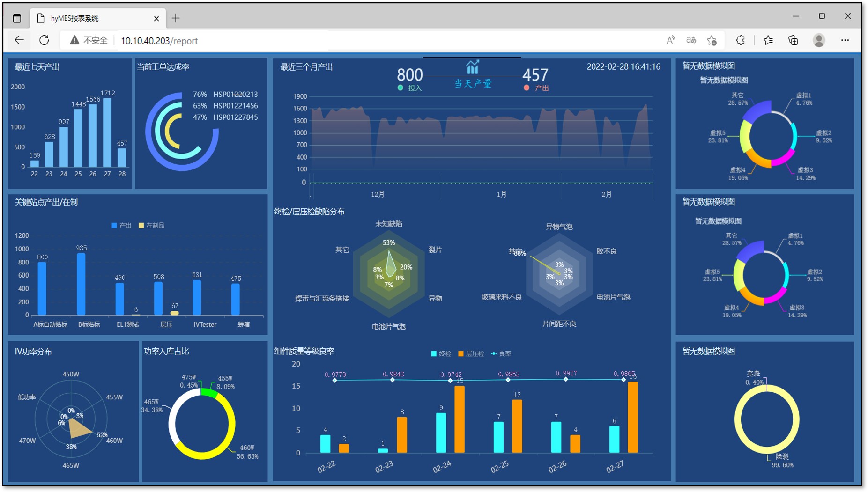Click the 异物气泡 radar axis label
868x492 pixels.
(x=559, y=227)
